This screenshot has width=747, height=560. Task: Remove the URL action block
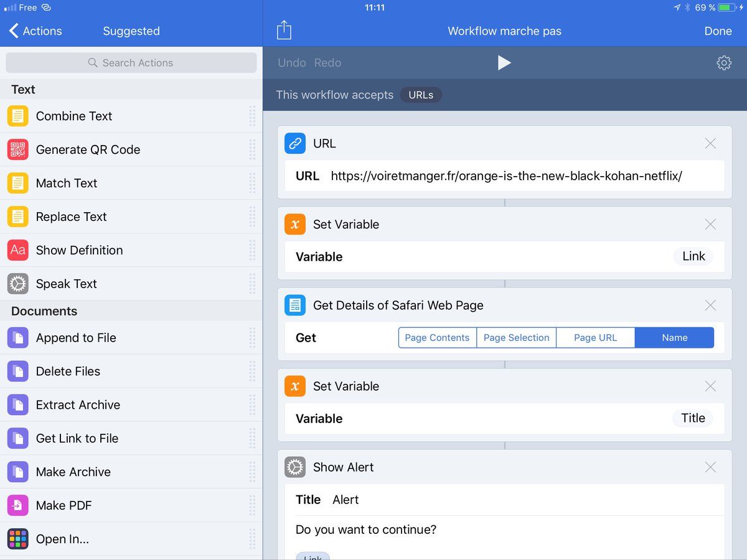click(710, 144)
